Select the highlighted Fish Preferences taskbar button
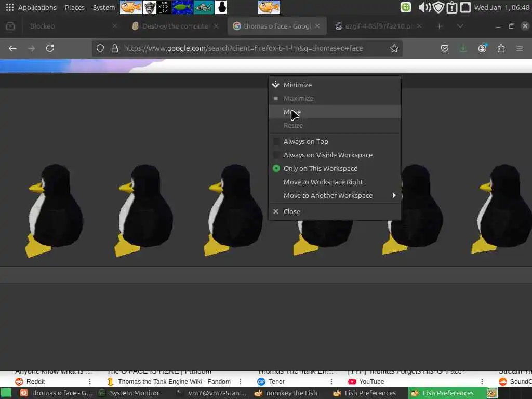This screenshot has width=532, height=399. pyautogui.click(x=447, y=393)
